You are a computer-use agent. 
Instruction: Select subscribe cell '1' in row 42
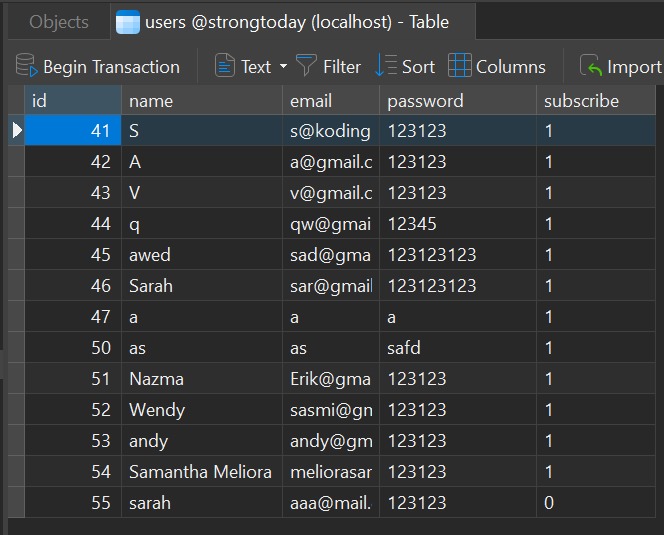[596, 161]
